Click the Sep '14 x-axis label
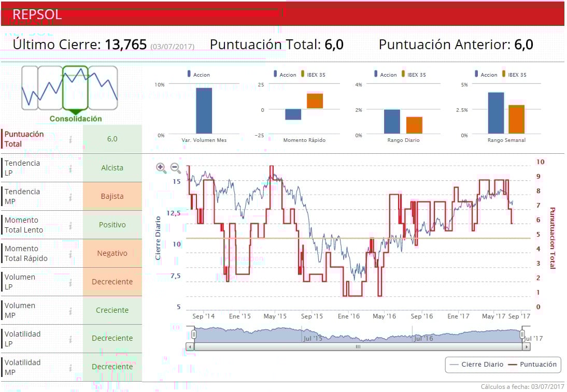The height and width of the screenshot is (392, 567). point(204,316)
